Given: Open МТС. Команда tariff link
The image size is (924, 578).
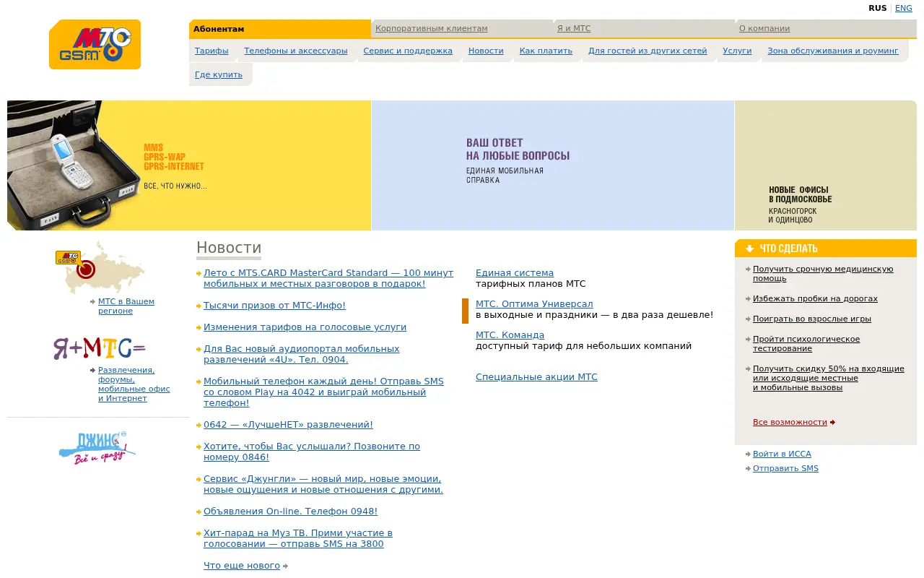Looking at the screenshot, I should coord(510,335).
